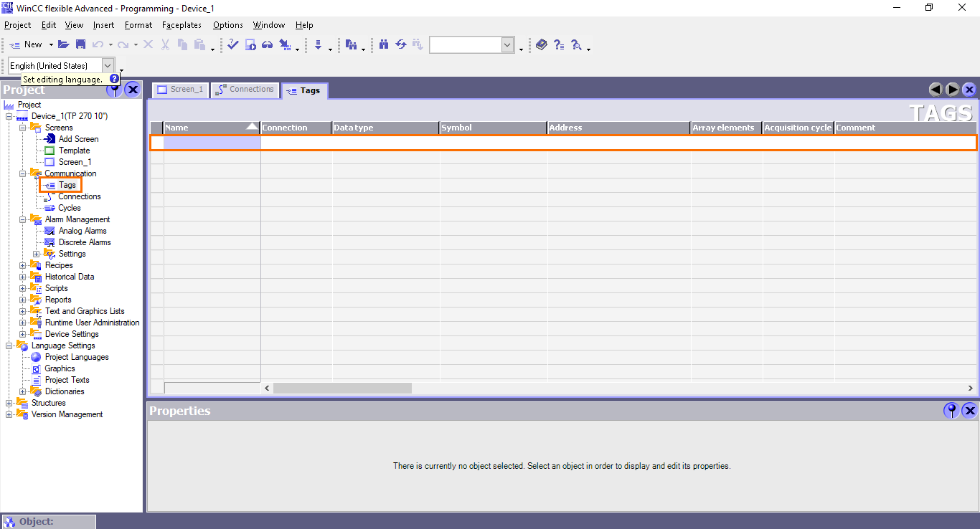This screenshot has width=980, height=529.
Task: Click the Redo arrow icon
Action: pyautogui.click(x=123, y=44)
